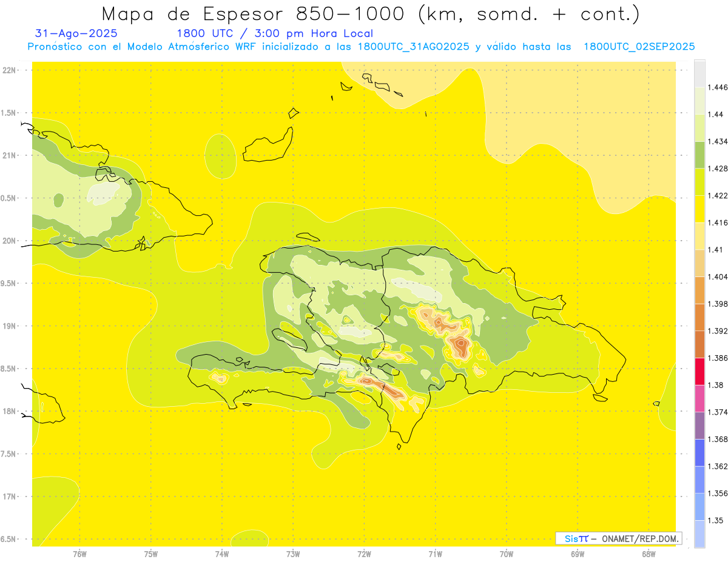Select the legend value '1.38'
The height and width of the screenshot is (562, 728).
point(716,385)
